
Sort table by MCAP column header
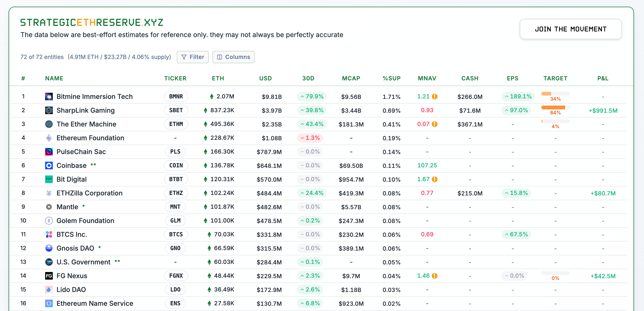point(351,78)
